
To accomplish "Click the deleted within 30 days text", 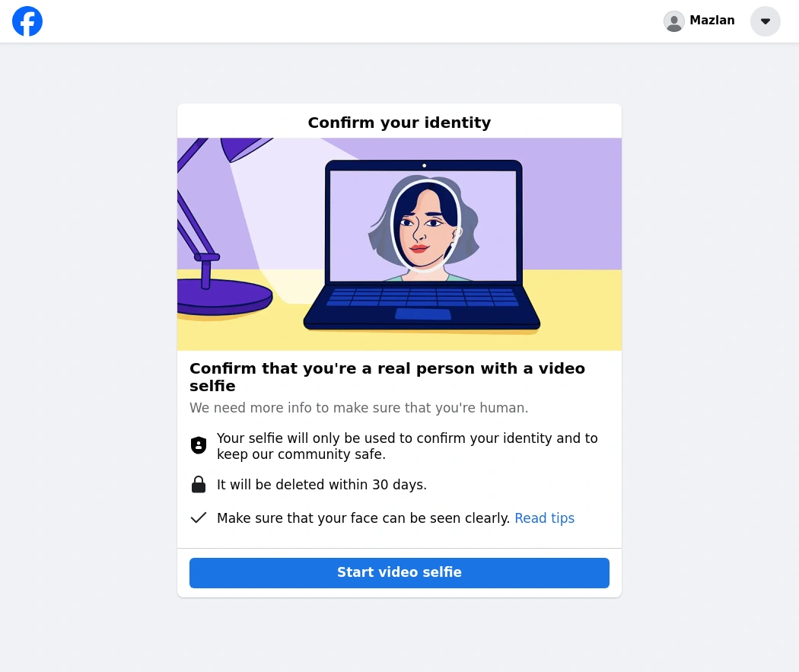I will pyautogui.click(x=322, y=485).
